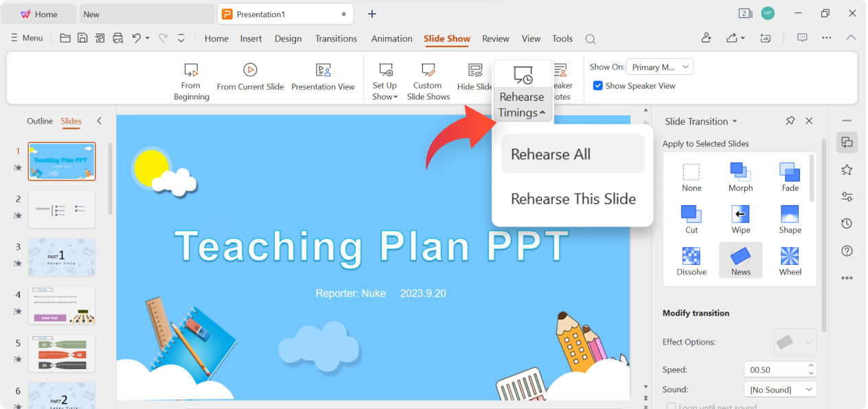Expand the Effect Options dropdown

pos(795,342)
